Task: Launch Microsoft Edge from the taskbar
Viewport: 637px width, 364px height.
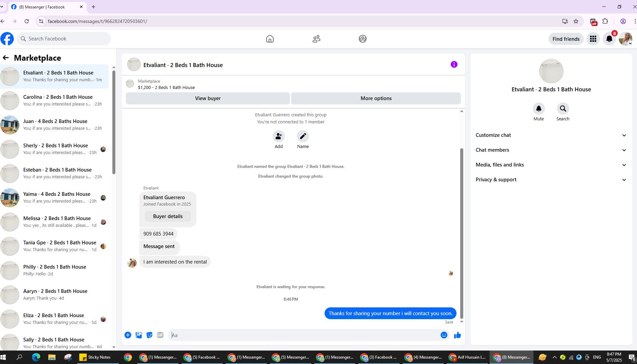Action: pyautogui.click(x=36, y=357)
